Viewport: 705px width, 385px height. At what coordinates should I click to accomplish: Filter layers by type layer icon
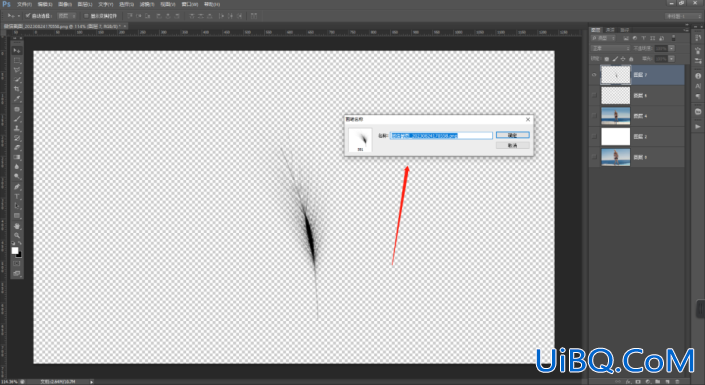point(643,38)
